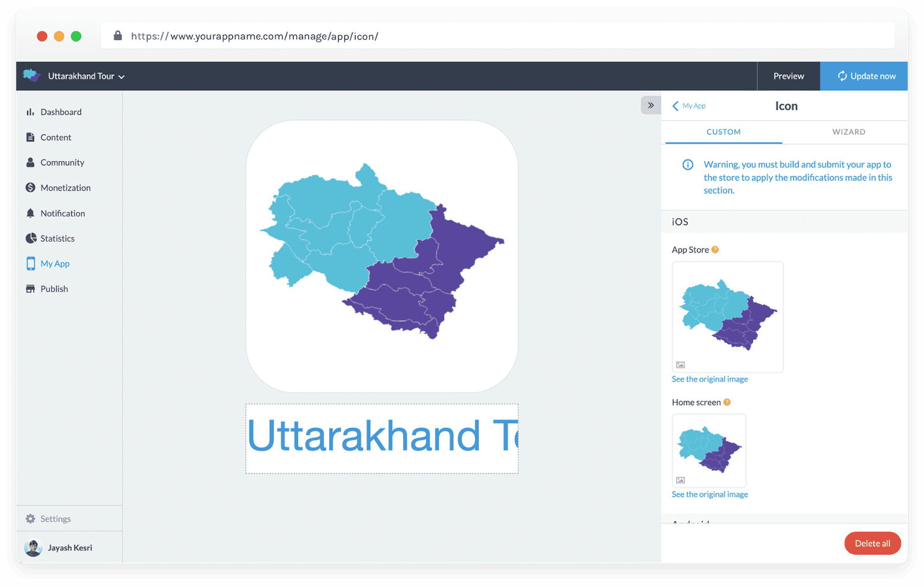Select the Community person icon
Screen dimensions: 924x586
tap(30, 162)
